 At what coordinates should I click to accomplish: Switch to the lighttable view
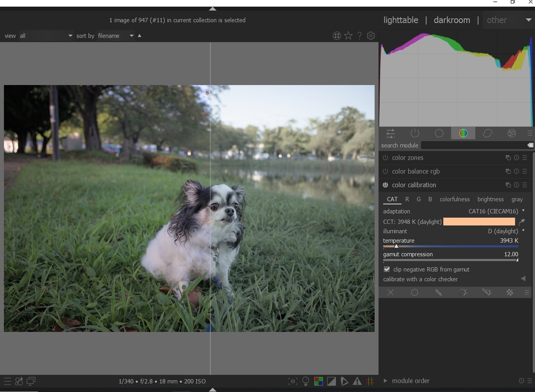[401, 20]
